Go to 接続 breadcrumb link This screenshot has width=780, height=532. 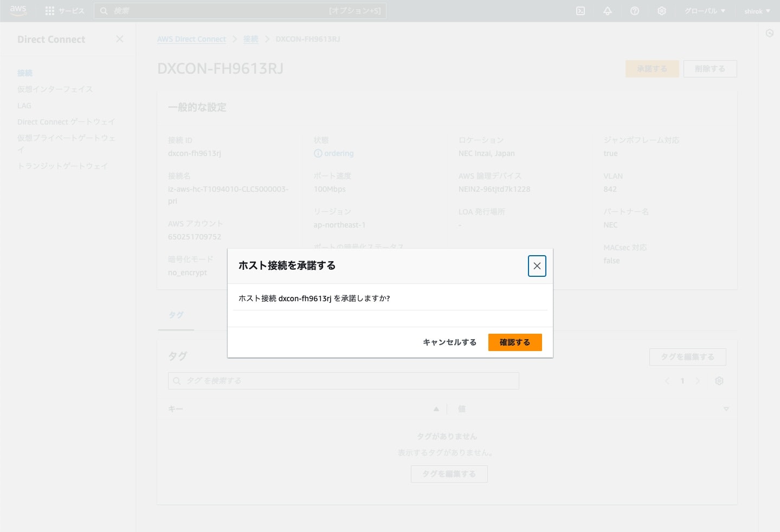(x=250, y=39)
